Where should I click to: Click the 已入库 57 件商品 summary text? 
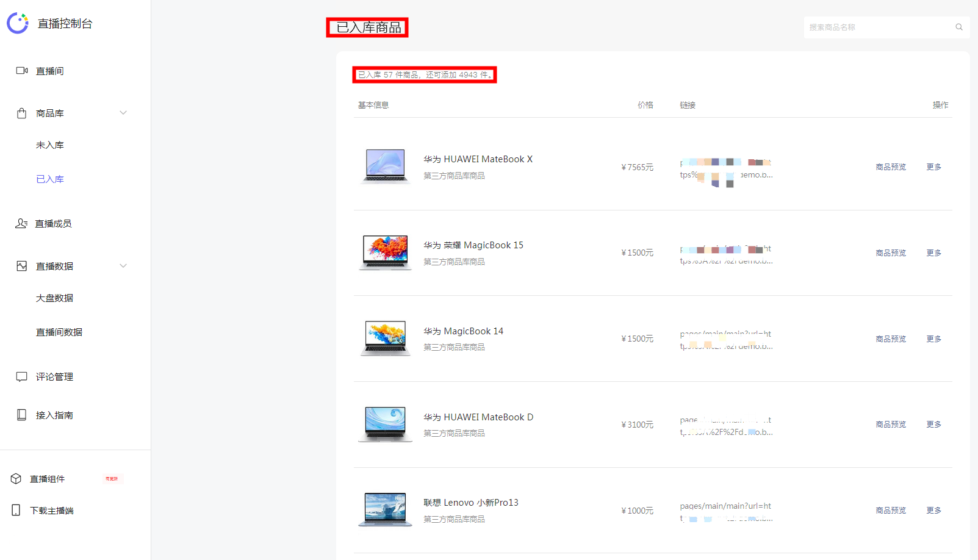tap(425, 75)
